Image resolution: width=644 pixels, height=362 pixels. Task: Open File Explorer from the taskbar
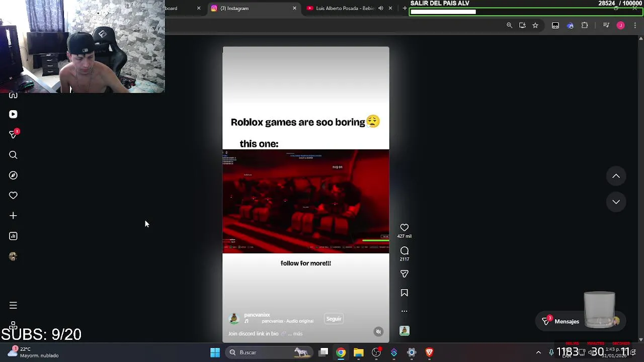click(x=359, y=352)
